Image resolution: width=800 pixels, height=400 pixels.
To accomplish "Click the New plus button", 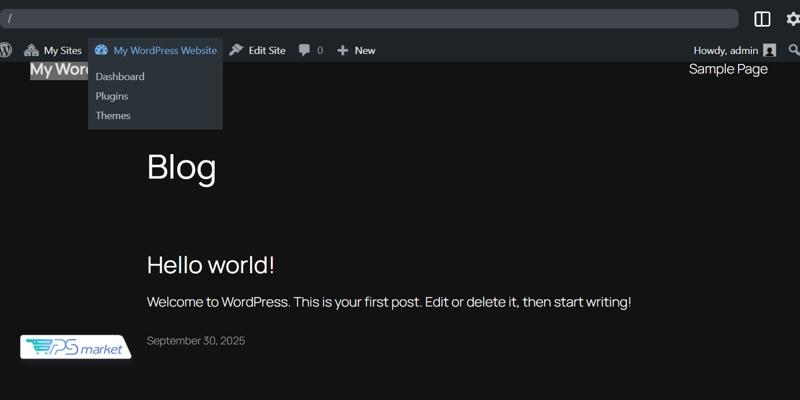I will click(356, 50).
